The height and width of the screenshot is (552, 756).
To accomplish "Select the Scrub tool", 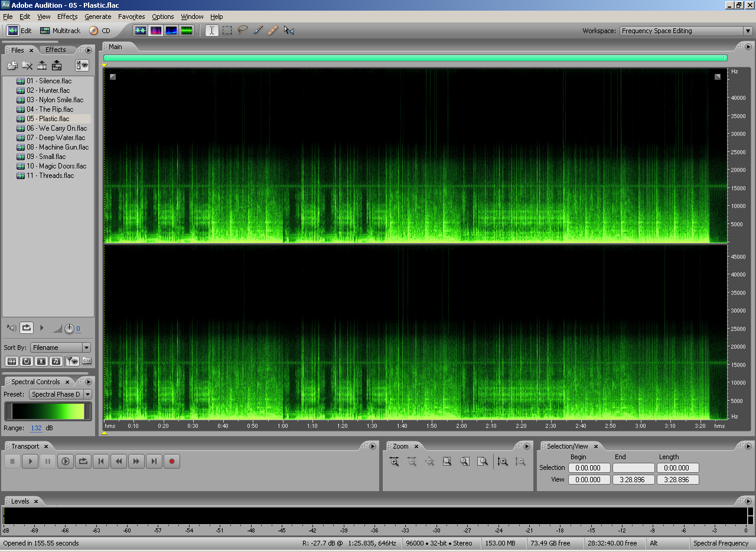I will point(288,30).
